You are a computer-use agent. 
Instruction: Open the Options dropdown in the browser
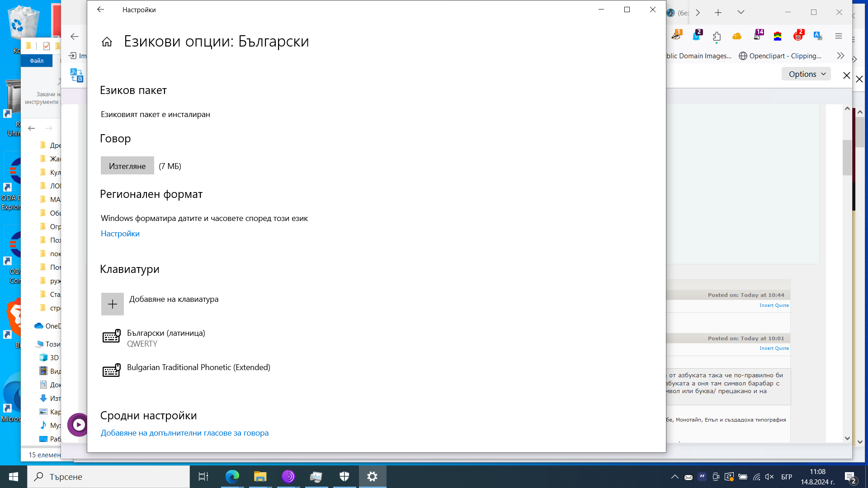tap(807, 74)
